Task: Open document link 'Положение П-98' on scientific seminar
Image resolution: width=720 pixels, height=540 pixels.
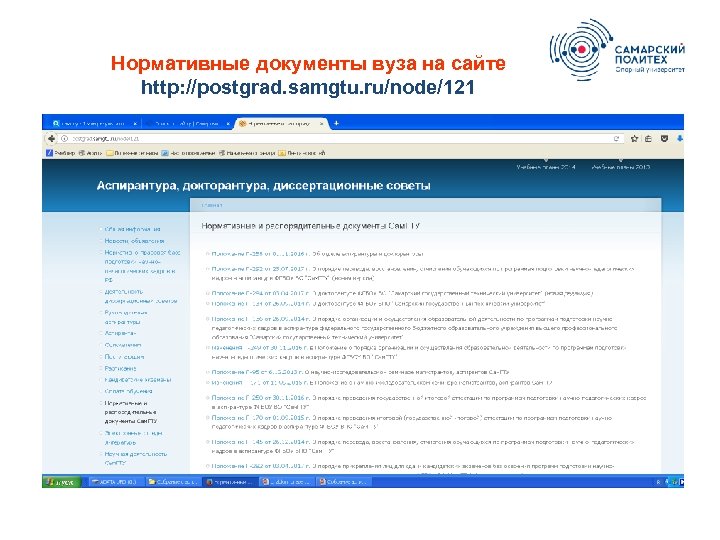Action: pos(260,372)
